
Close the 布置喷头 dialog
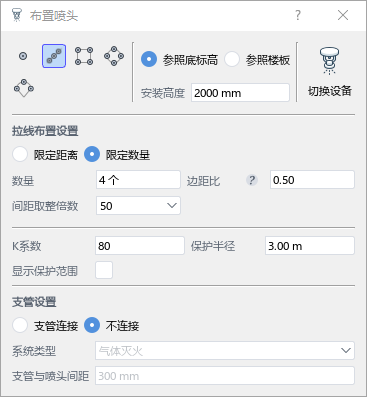[x=343, y=15]
